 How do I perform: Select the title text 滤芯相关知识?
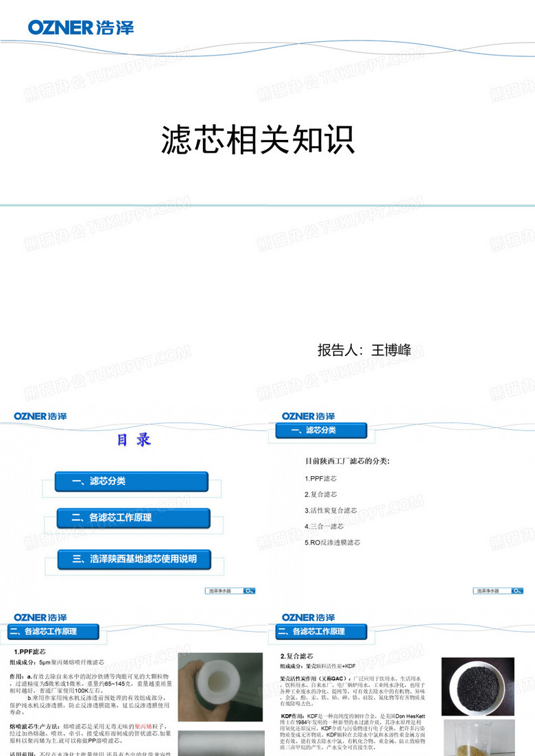click(259, 140)
